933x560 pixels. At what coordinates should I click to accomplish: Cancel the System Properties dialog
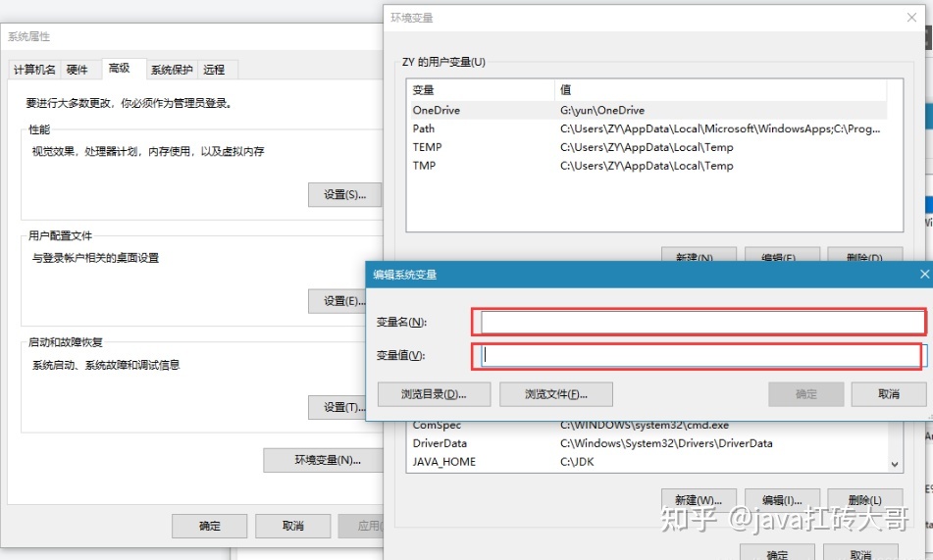point(292,526)
